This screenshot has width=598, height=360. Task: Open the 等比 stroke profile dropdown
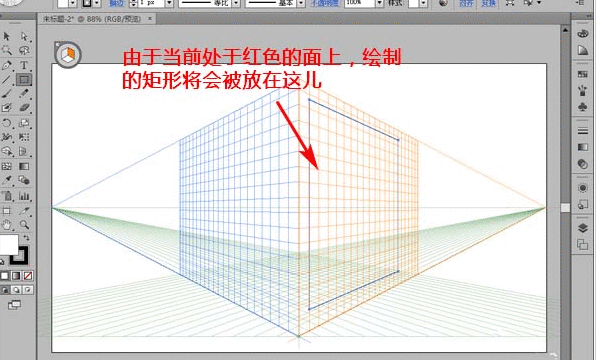point(236,3)
